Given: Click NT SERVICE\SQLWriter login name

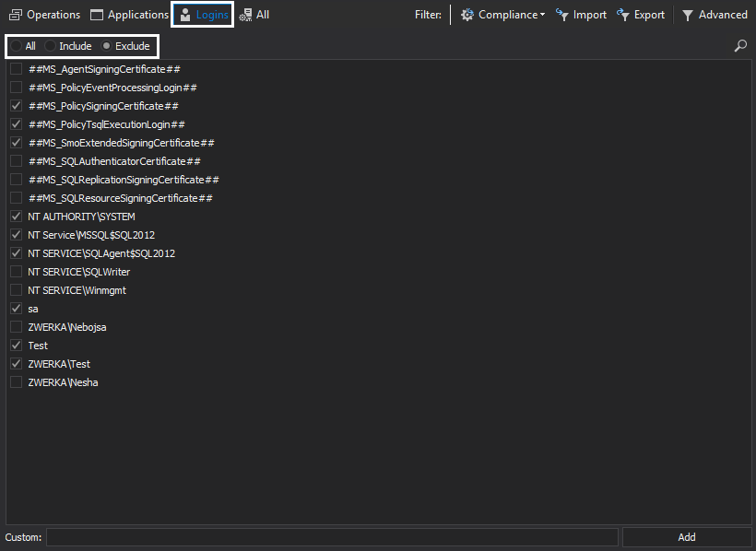Looking at the screenshot, I should tap(78, 272).
